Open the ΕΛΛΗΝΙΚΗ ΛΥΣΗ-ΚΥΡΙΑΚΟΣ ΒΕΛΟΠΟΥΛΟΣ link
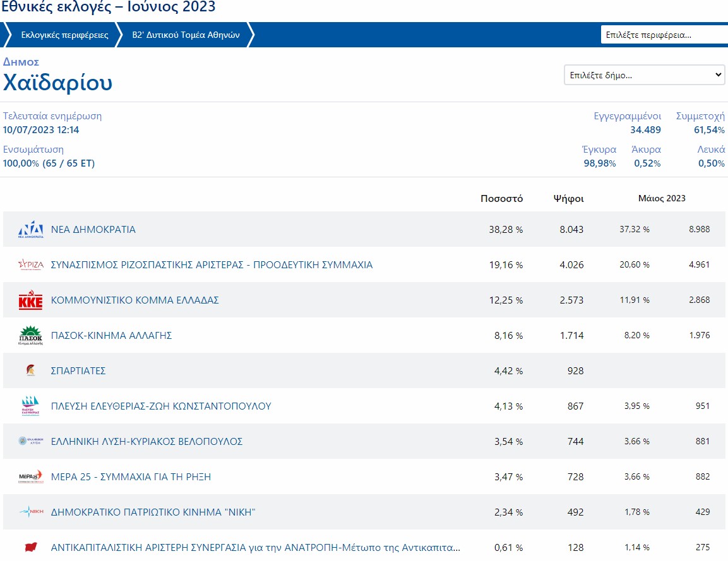728x561 pixels. (x=146, y=441)
